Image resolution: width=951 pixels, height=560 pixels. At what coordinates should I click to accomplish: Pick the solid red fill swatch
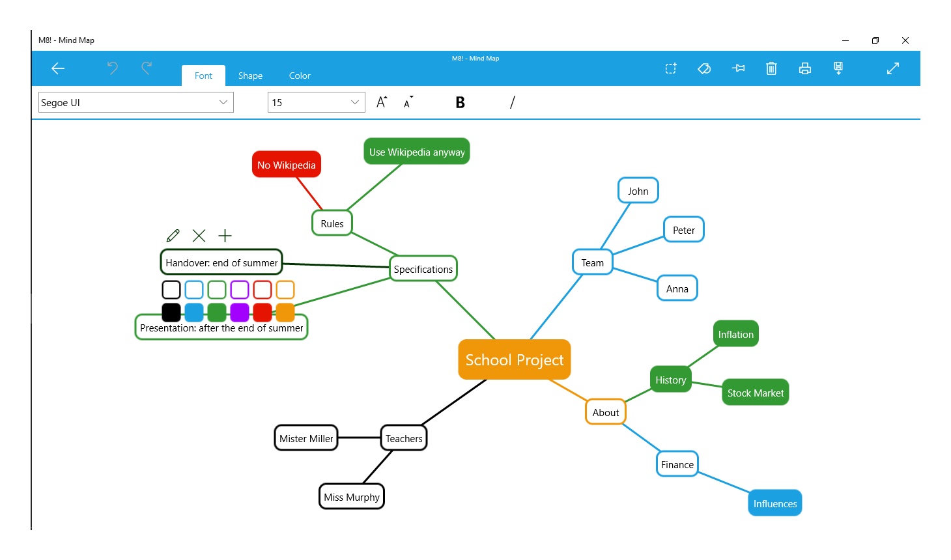click(x=263, y=313)
